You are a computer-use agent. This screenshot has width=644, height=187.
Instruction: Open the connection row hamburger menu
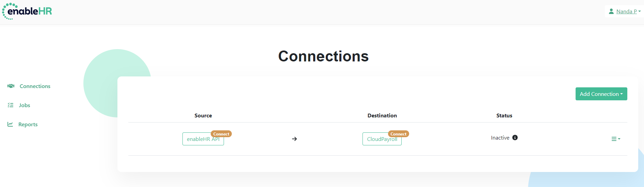tap(616, 139)
